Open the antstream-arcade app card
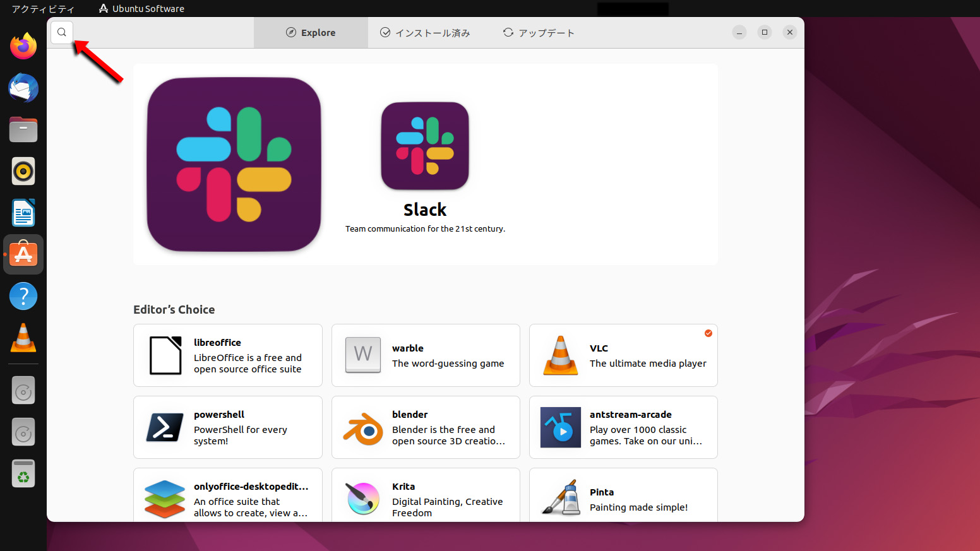 (x=623, y=427)
